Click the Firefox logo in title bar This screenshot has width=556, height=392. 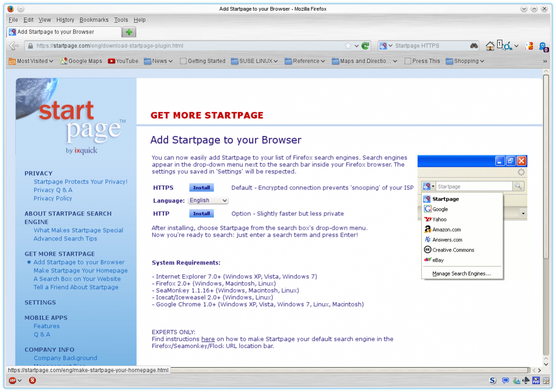(11, 9)
